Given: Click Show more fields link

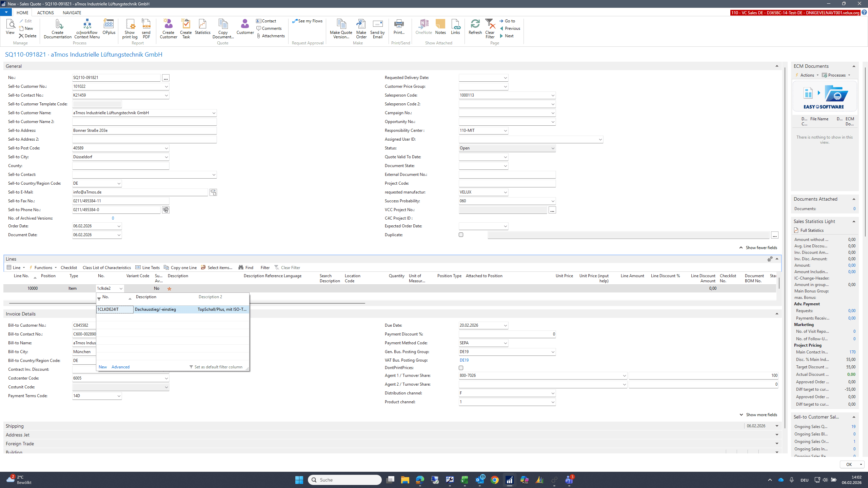Looking at the screenshot, I should pos(758,414).
